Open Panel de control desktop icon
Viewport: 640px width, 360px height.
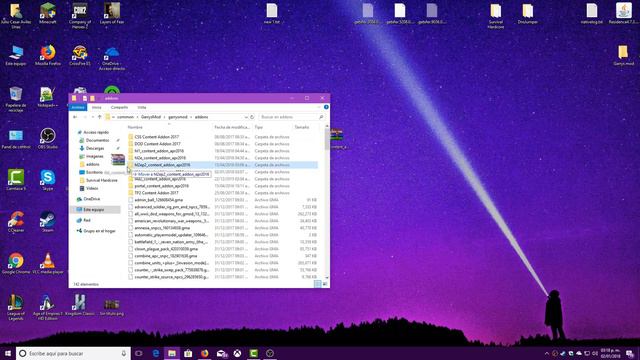tap(16, 139)
